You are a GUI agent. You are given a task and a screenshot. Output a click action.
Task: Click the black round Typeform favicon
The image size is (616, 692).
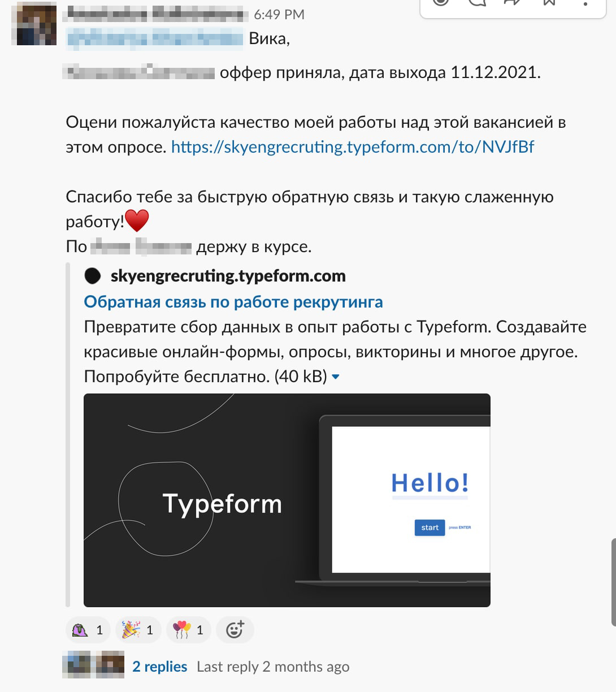tap(93, 276)
